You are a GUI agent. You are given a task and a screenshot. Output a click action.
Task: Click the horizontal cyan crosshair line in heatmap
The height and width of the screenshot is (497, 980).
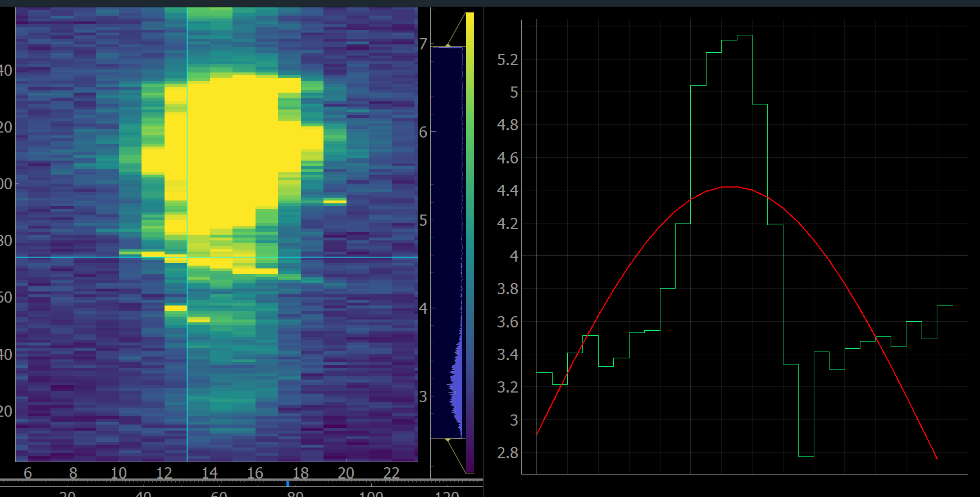[x=337, y=257]
